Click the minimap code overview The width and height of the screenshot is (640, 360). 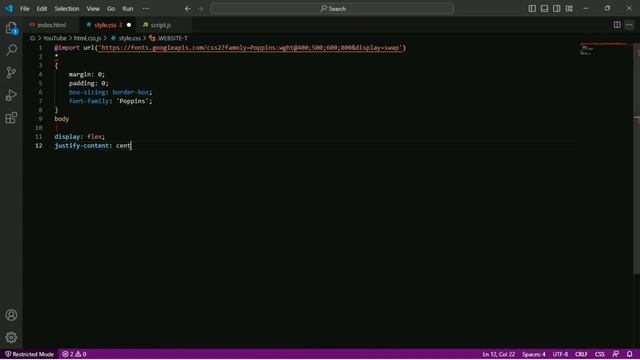click(x=603, y=49)
